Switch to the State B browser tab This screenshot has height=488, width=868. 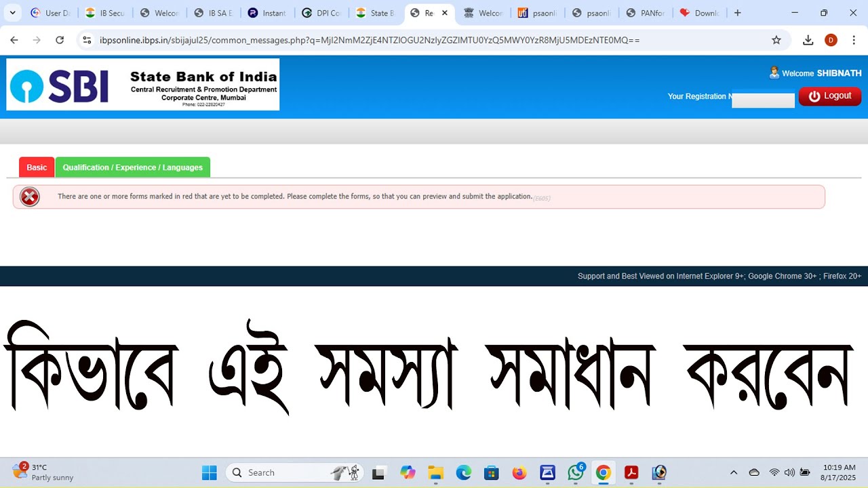coord(375,13)
